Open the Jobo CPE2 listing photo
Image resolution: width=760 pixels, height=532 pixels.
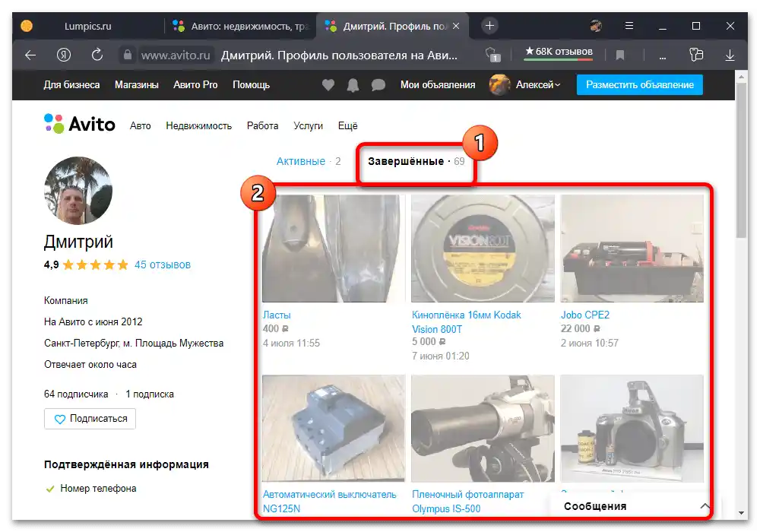(632, 249)
